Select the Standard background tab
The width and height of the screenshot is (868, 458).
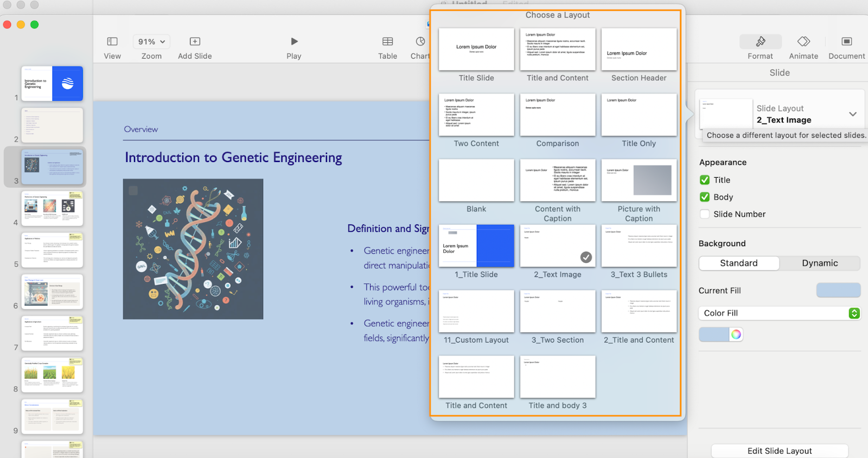tap(739, 263)
